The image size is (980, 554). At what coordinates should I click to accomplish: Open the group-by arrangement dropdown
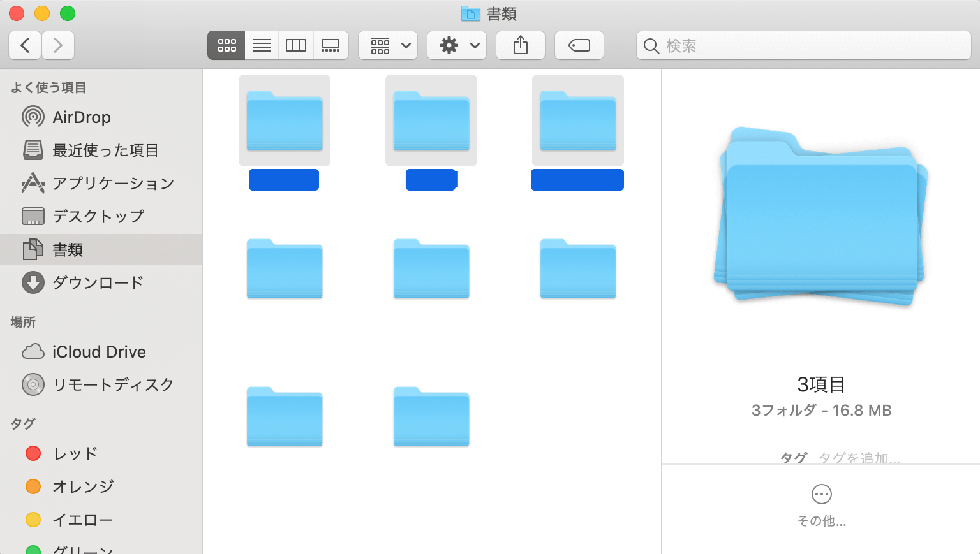388,45
